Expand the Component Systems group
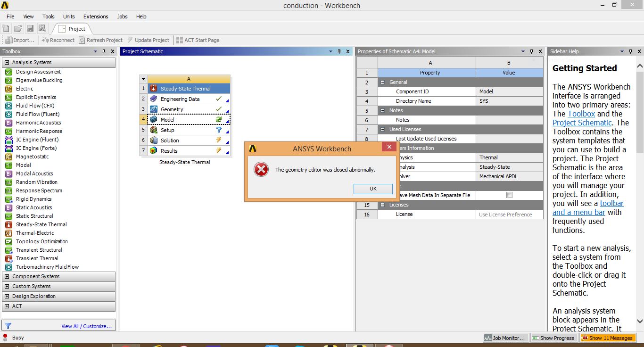Image resolution: width=644 pixels, height=347 pixels. tap(7, 276)
